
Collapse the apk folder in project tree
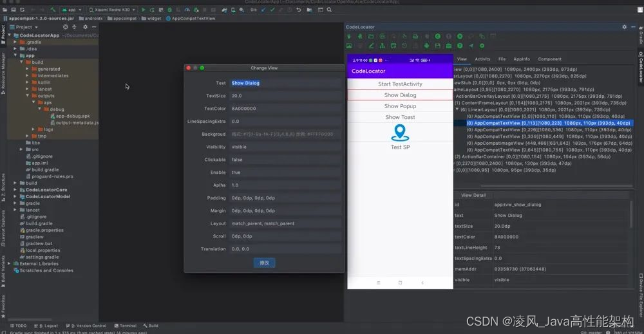pos(33,102)
